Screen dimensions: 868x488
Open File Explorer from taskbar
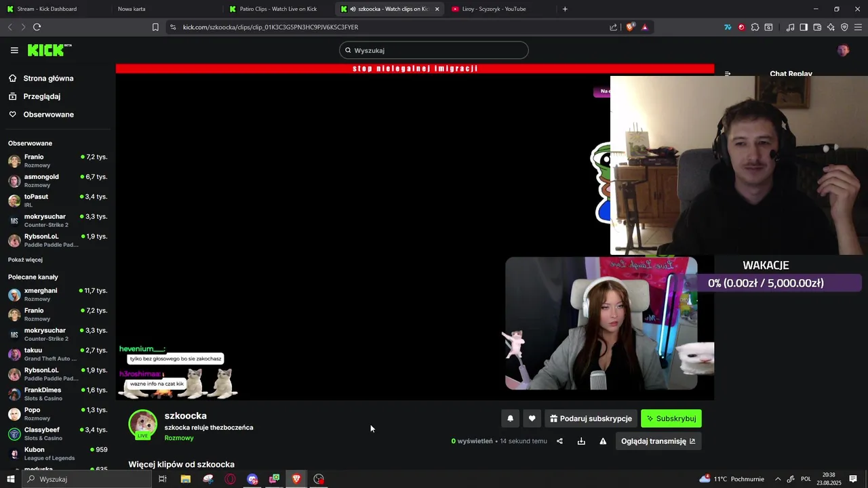(185, 479)
